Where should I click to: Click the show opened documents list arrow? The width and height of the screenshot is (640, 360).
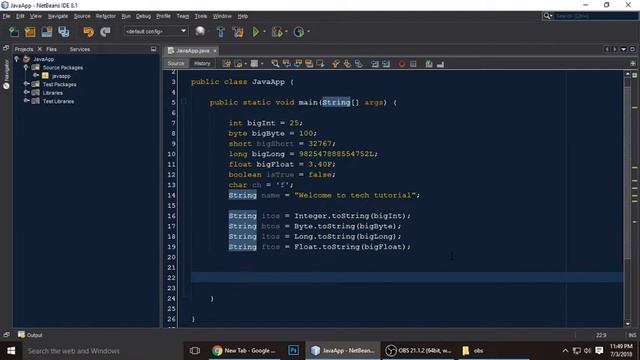point(623,49)
